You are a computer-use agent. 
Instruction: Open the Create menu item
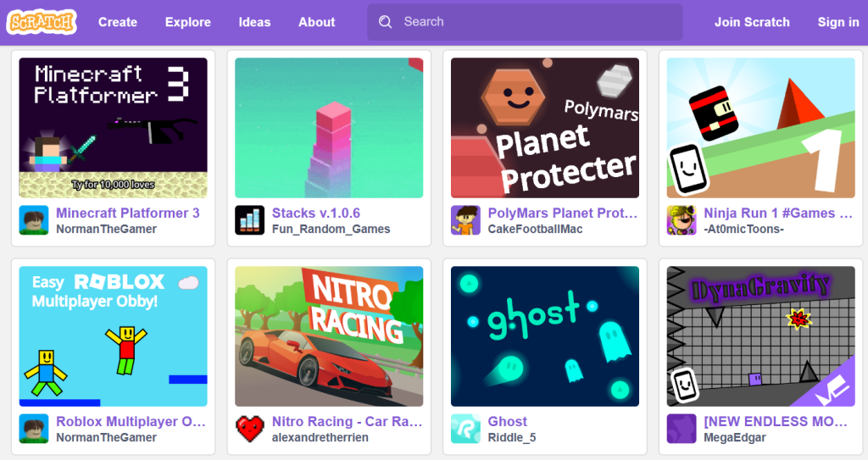tap(118, 22)
